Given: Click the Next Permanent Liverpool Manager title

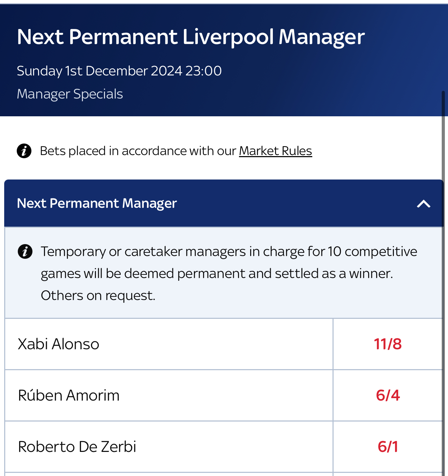Looking at the screenshot, I should [191, 37].
